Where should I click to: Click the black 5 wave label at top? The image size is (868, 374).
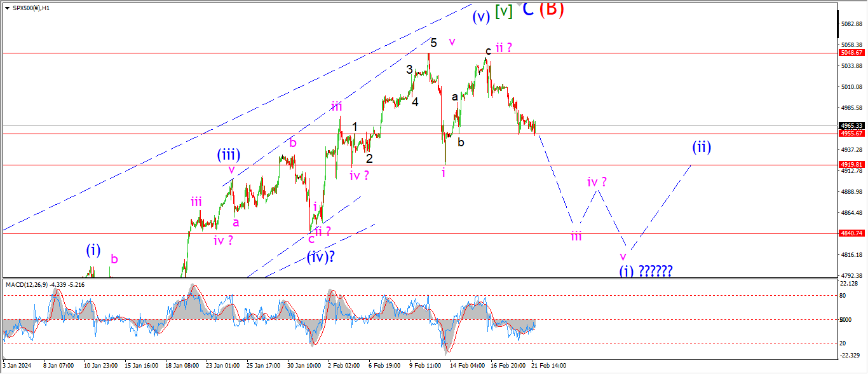click(433, 43)
